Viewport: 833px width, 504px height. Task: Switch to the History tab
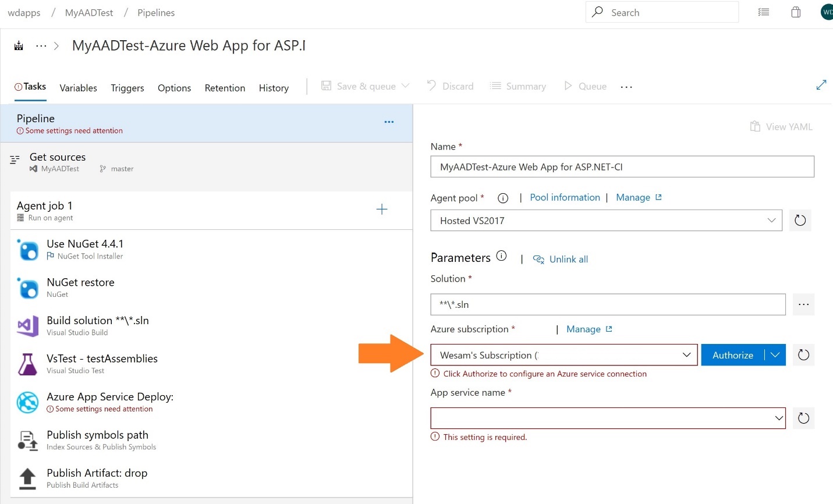click(274, 88)
